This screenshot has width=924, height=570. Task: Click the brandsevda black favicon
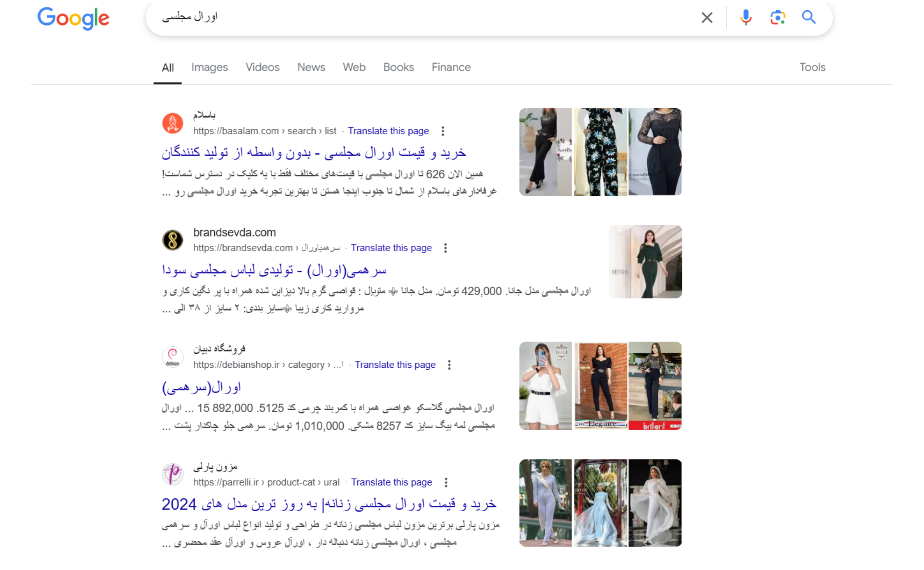point(173,240)
